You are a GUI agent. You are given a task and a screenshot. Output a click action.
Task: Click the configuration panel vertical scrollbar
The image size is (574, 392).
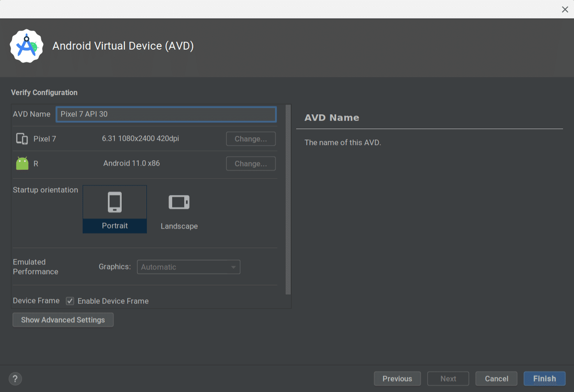coord(288,200)
